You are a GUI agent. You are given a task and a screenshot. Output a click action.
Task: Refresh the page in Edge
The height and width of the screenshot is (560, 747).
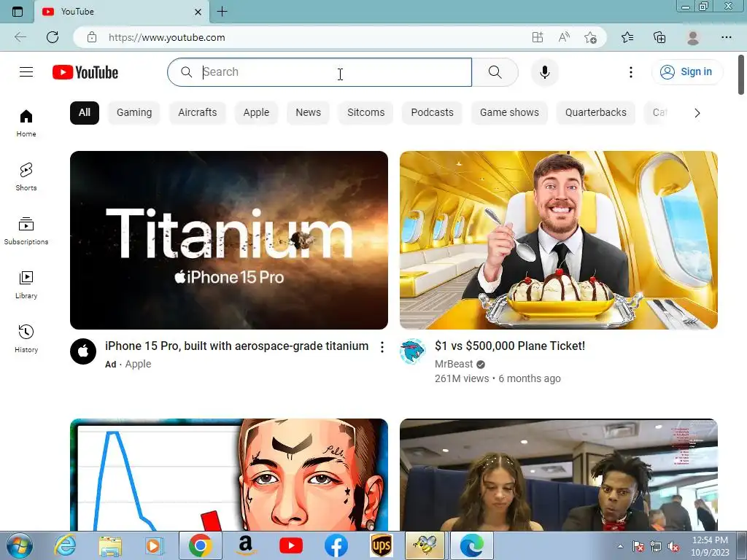pyautogui.click(x=53, y=37)
